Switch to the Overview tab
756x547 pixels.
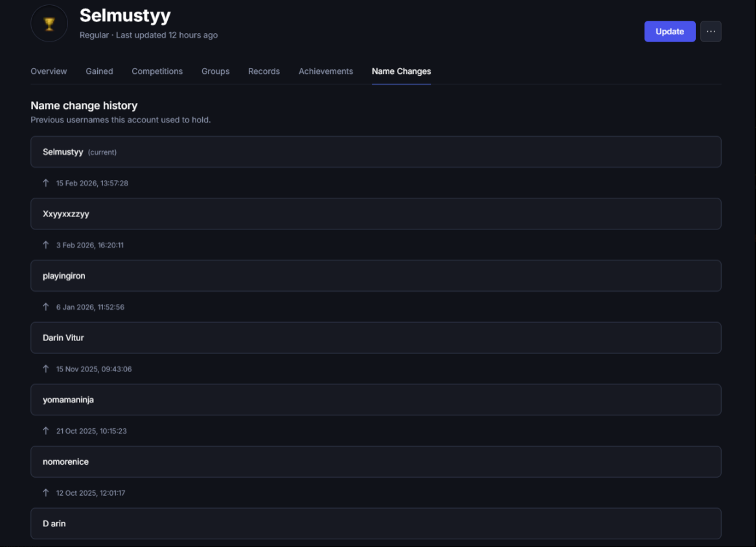click(x=49, y=71)
